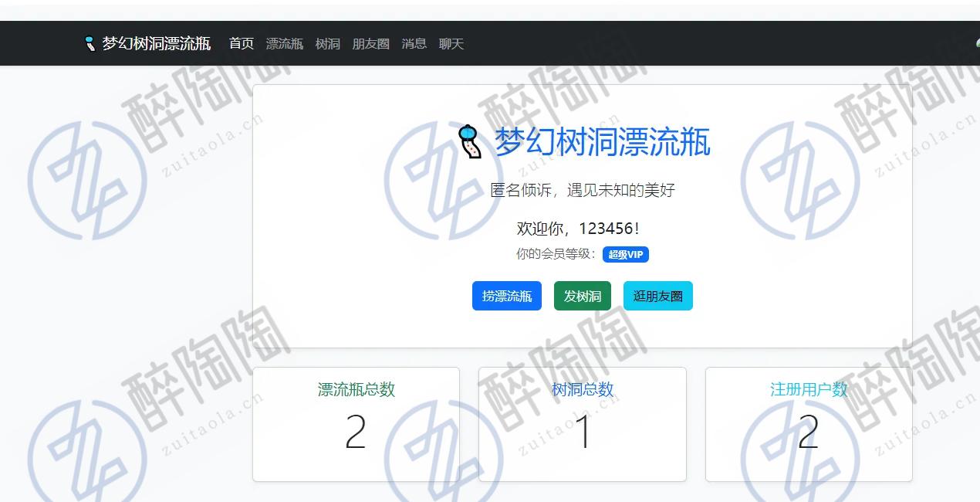The height and width of the screenshot is (502, 980).
Task: Go to 漂流瓶 in the navigation bar
Action: click(284, 44)
